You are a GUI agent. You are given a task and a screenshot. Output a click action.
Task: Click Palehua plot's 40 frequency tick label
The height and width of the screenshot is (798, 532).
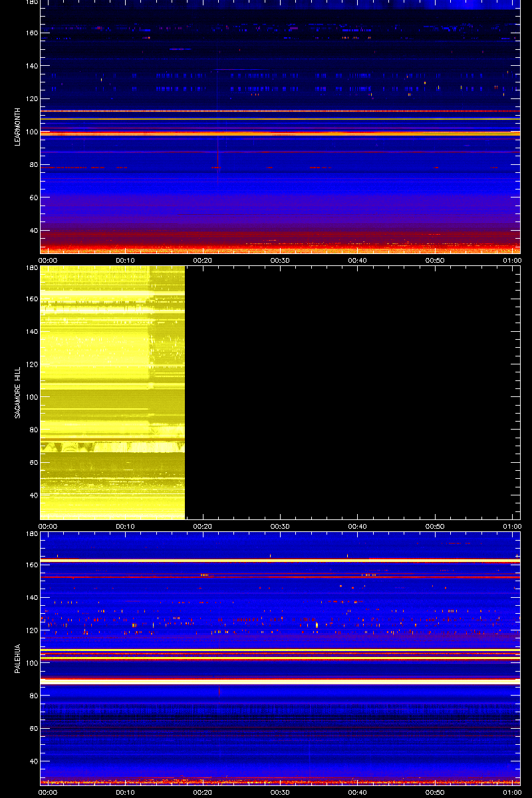33,763
